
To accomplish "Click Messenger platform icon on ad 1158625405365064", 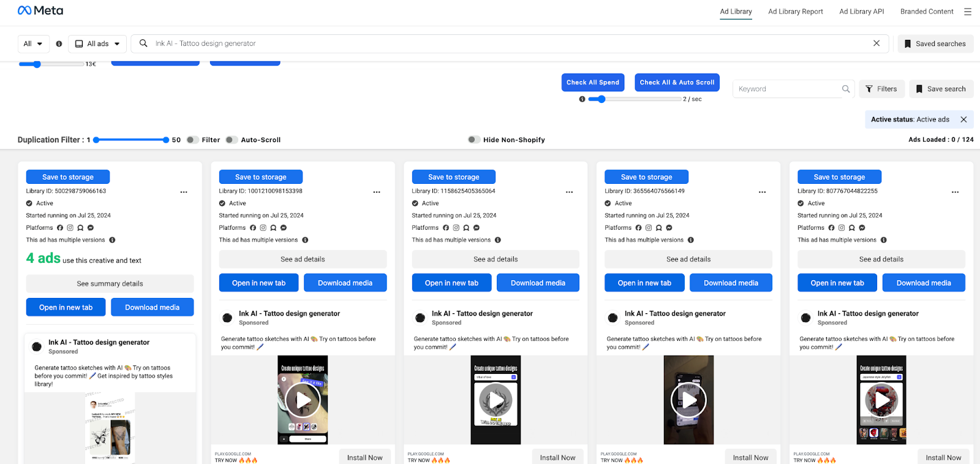I will [477, 228].
